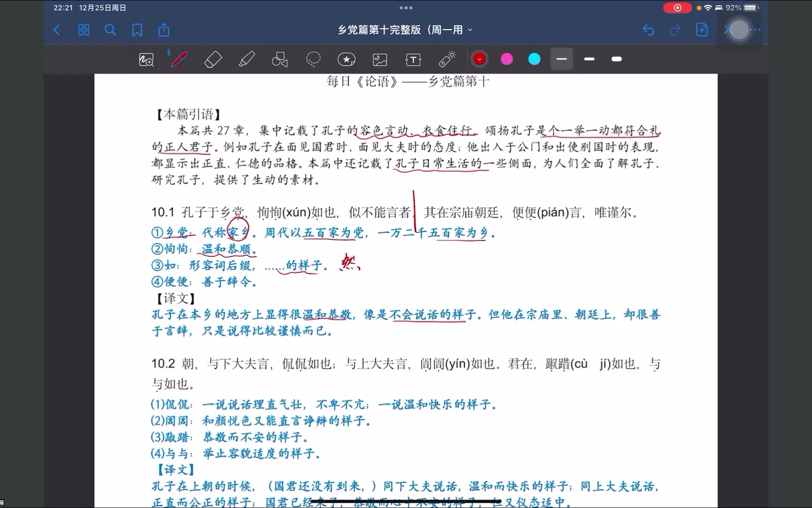
Task: Select the eraser tool
Action: 213,60
